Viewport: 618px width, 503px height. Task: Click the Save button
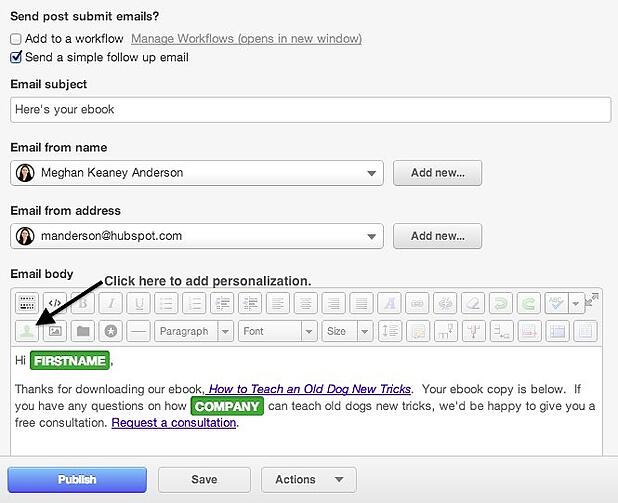[x=204, y=480]
